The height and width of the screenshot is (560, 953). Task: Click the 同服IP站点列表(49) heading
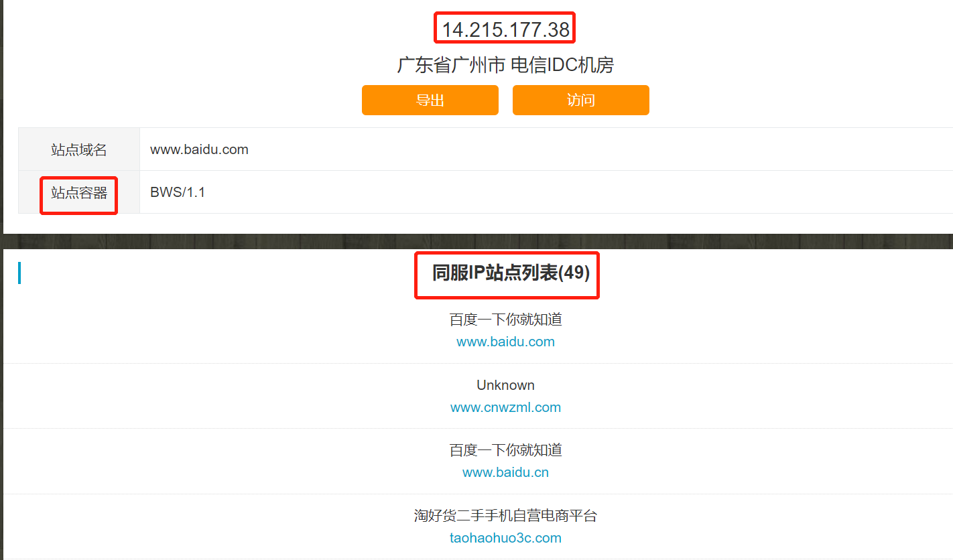(511, 273)
